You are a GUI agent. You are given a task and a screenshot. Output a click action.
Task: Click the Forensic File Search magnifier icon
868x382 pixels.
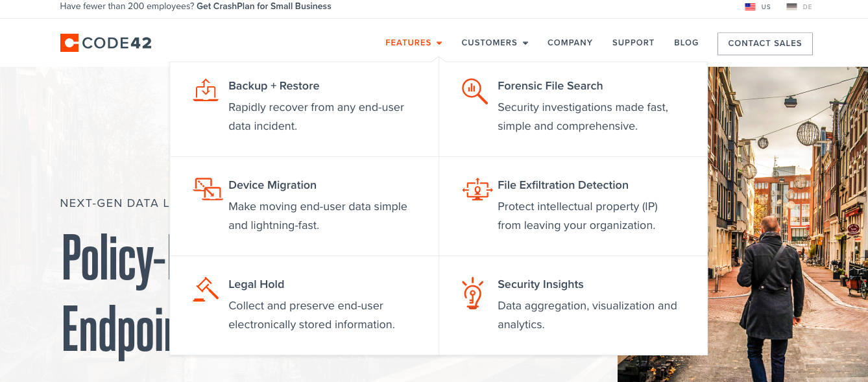(474, 91)
